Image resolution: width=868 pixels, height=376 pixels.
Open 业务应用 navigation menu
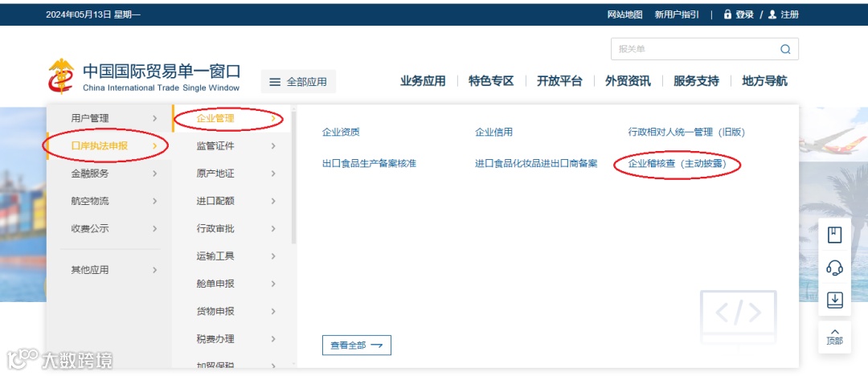coord(423,81)
